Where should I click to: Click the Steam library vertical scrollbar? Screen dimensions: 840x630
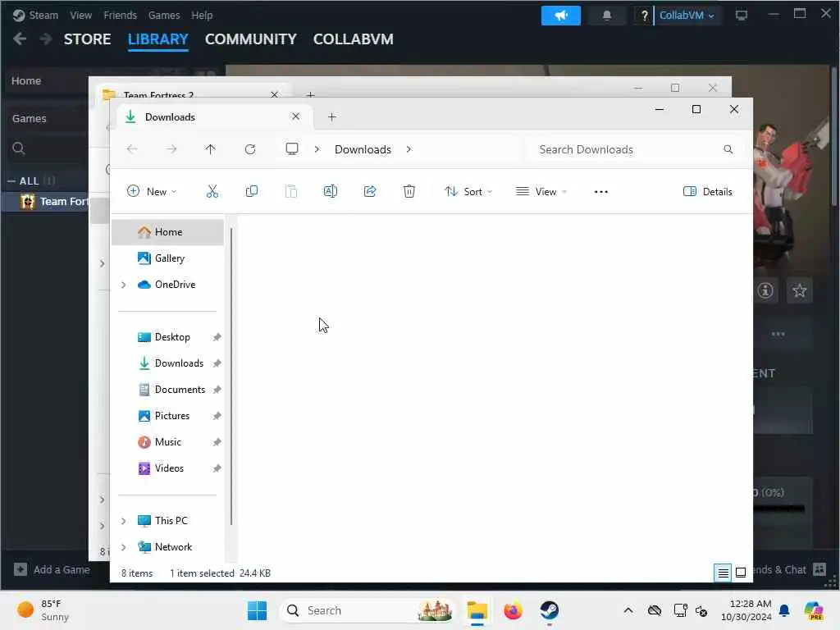tap(834, 136)
